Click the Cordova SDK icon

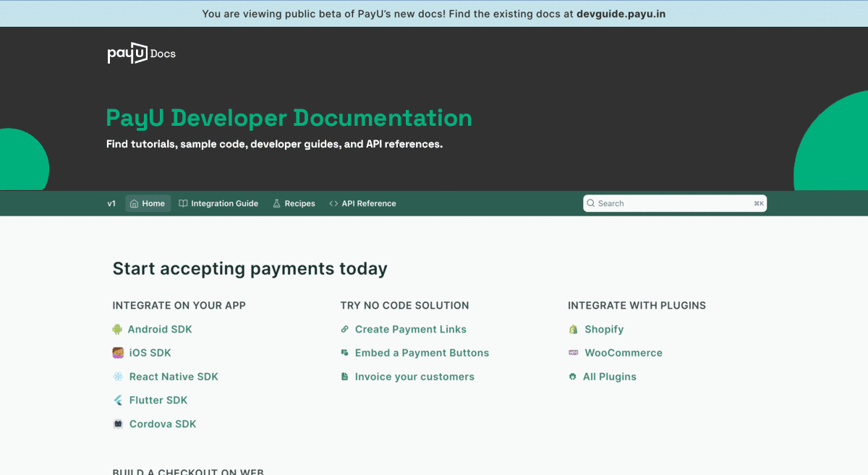[x=118, y=424]
